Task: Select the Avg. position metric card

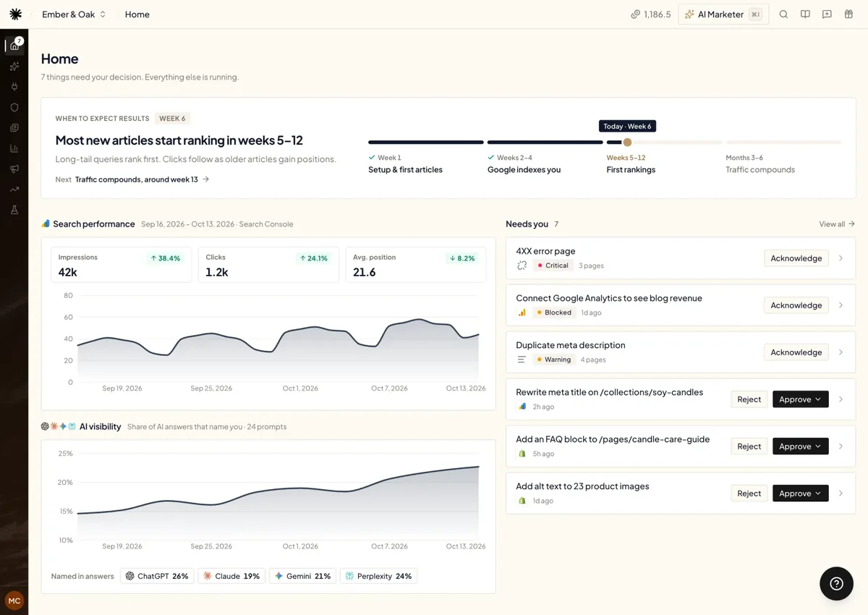Action: tap(416, 265)
